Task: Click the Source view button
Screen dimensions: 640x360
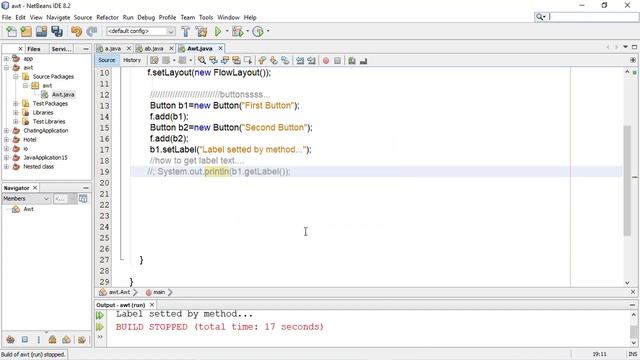Action: (107, 60)
